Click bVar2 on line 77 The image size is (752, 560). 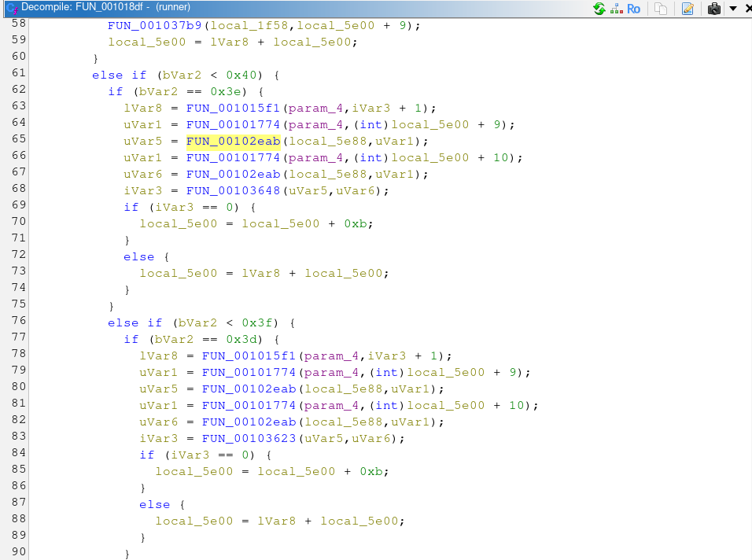(x=174, y=340)
